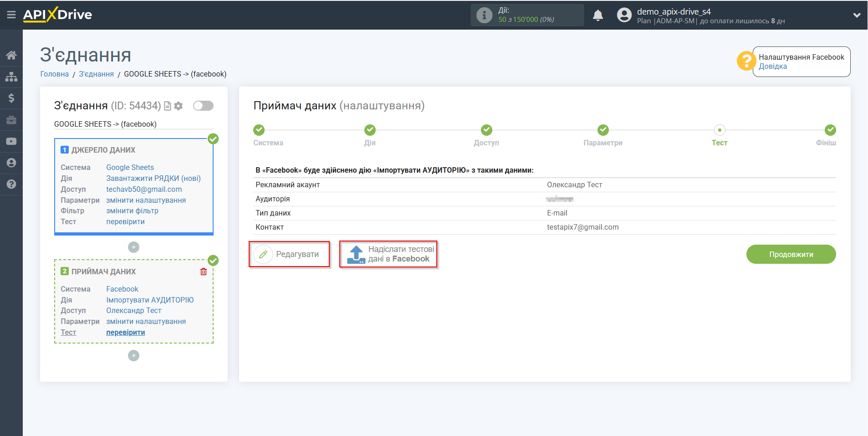Open the З'єднання breadcrumb link

[96, 74]
